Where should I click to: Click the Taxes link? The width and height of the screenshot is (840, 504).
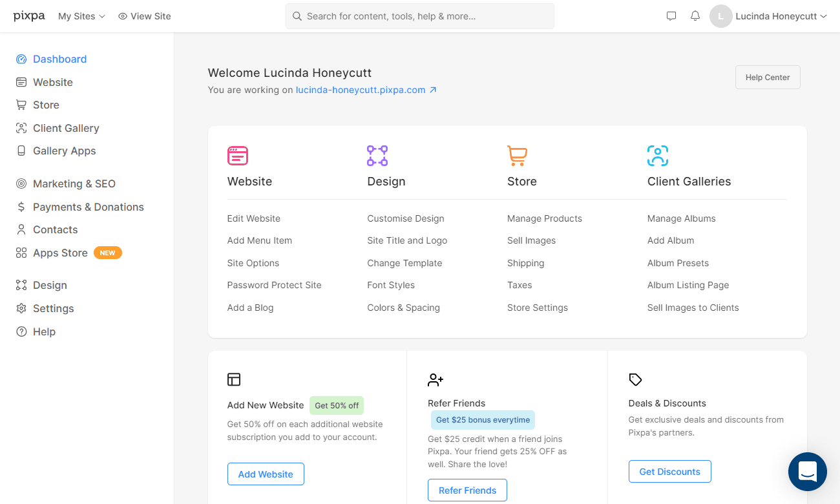tap(520, 285)
